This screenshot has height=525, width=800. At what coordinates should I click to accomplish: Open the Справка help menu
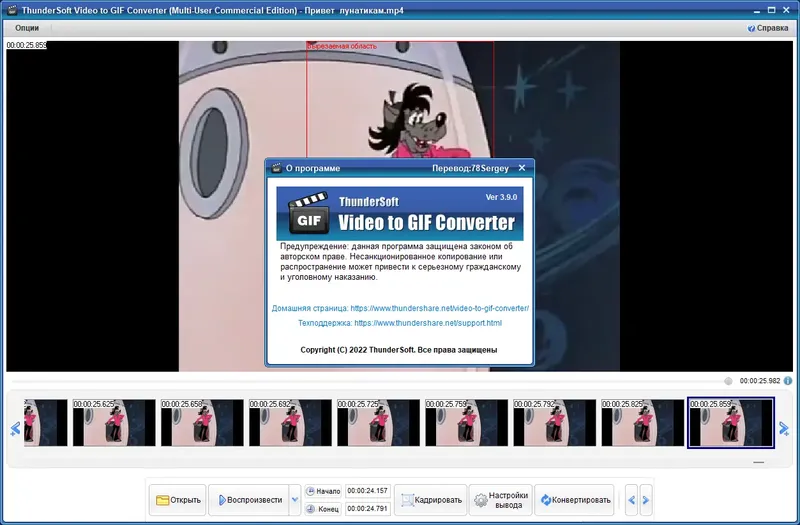(x=768, y=28)
